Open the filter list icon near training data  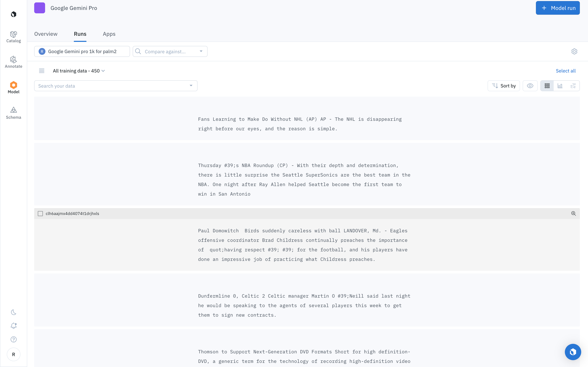pos(42,71)
